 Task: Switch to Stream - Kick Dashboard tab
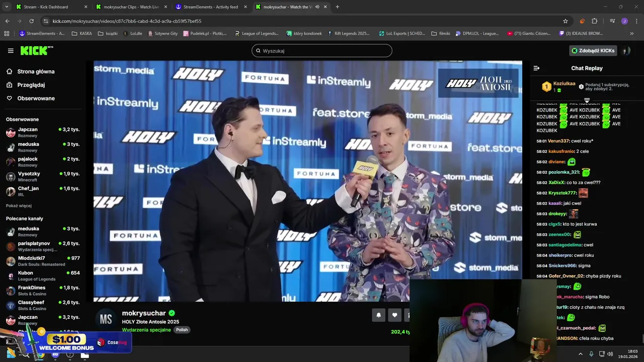(x=52, y=7)
